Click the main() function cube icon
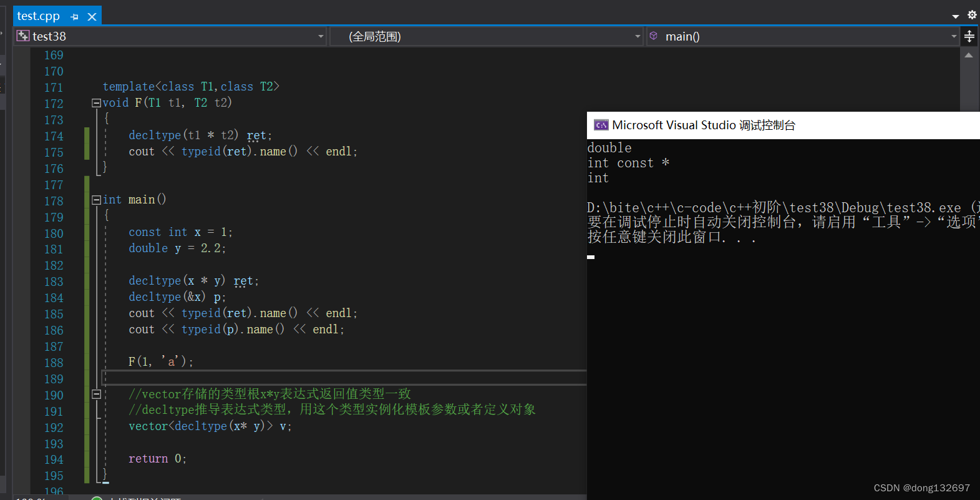Image resolution: width=980 pixels, height=500 pixels. (653, 36)
